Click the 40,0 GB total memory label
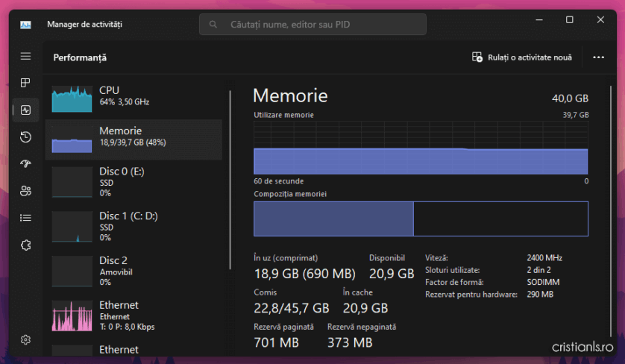The width and height of the screenshot is (625, 364). [x=570, y=98]
